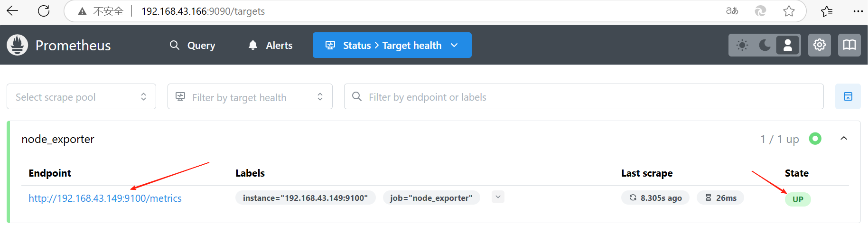Open the Query menu item
This screenshot has height=226, width=868.
point(193,46)
